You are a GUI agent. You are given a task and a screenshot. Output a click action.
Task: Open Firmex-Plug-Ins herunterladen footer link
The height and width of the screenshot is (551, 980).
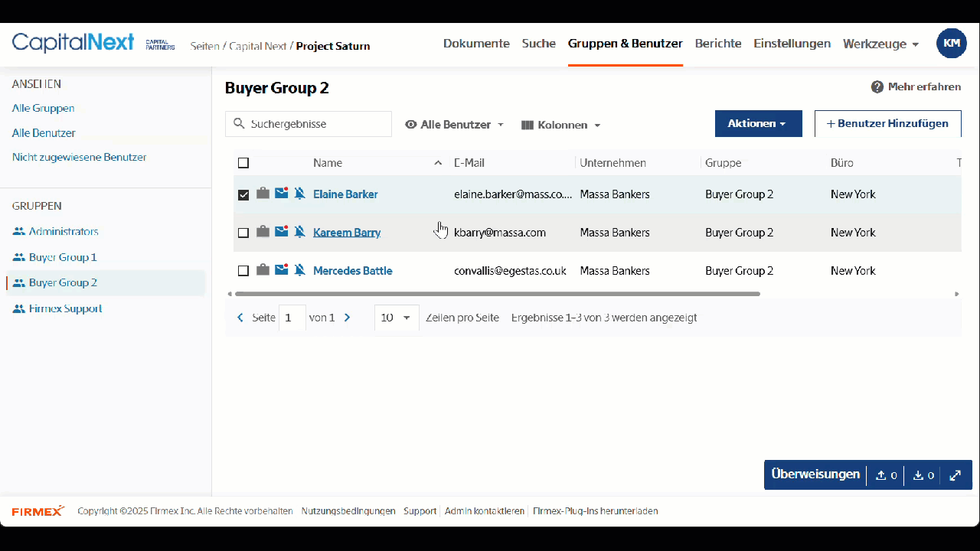[x=596, y=511]
